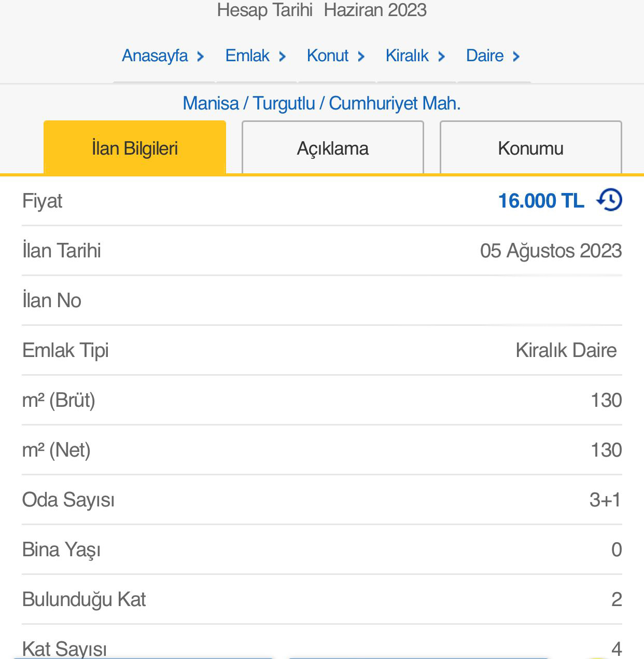Open the price history clock icon
The width and height of the screenshot is (644, 659).
coord(609,200)
